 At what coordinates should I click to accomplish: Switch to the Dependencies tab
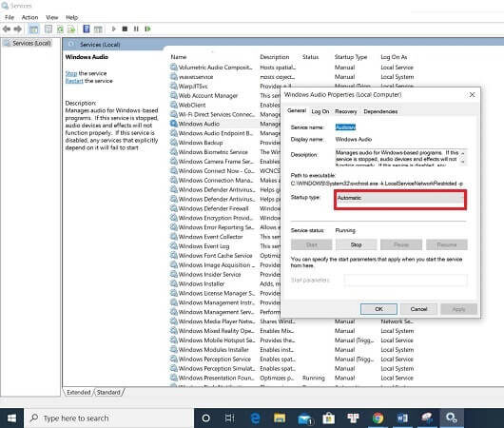click(380, 111)
